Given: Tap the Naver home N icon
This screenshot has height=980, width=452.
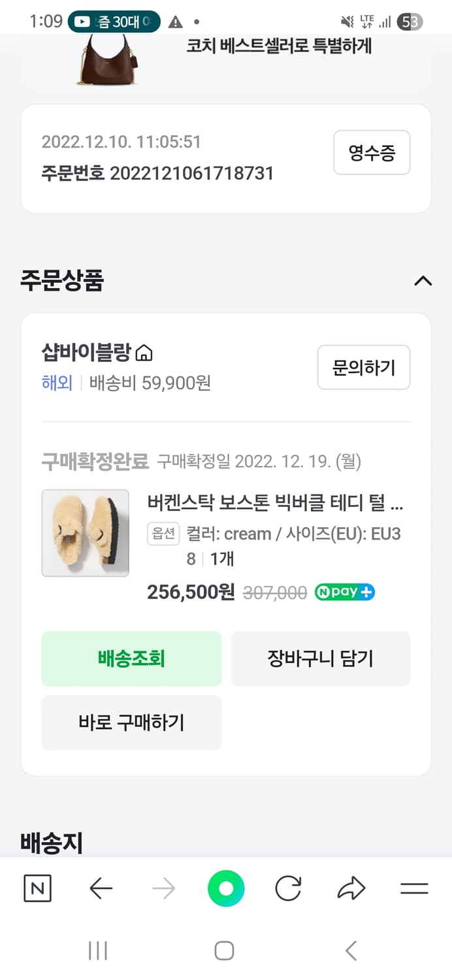Looking at the screenshot, I should pyautogui.click(x=37, y=889).
